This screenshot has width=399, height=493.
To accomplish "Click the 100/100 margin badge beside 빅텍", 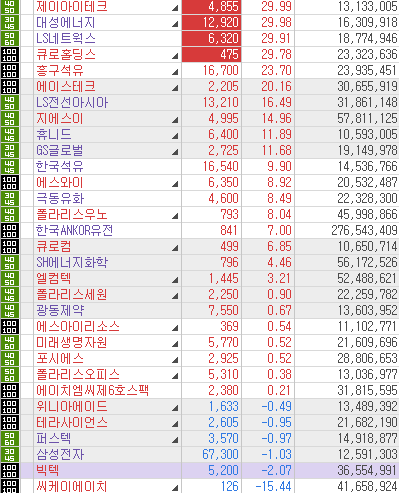I will pos(10,471).
